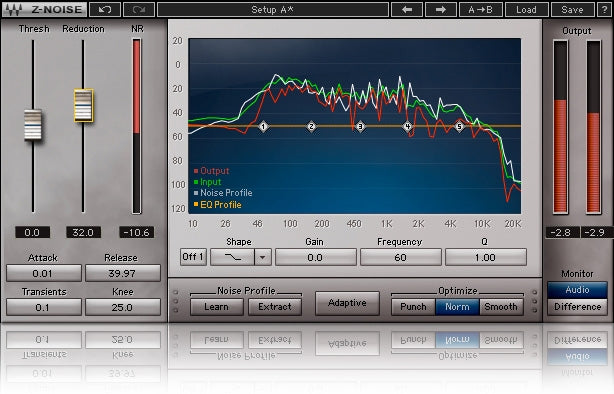Select EQ band marker 3
Screen dimensions: 614x394
(x=360, y=127)
